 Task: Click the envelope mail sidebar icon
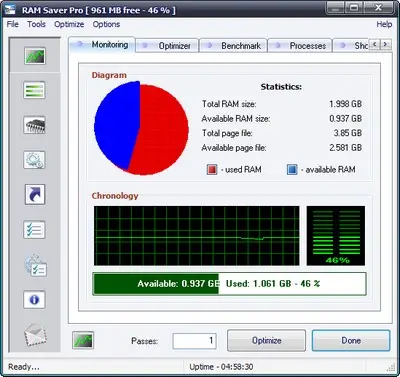pos(35,335)
